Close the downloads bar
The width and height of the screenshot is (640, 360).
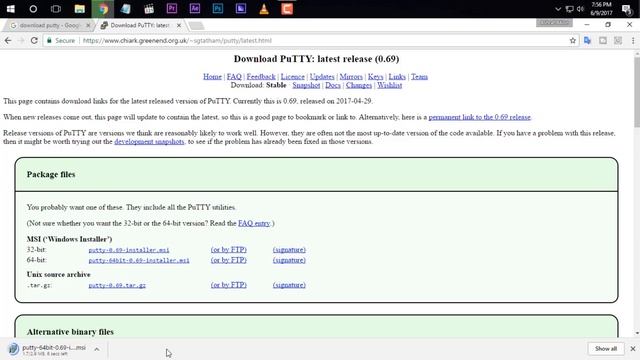[633, 349]
